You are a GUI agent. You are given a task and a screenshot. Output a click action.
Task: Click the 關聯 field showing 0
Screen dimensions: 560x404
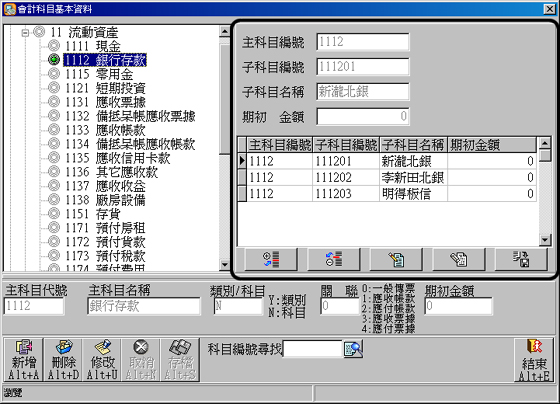(340, 306)
